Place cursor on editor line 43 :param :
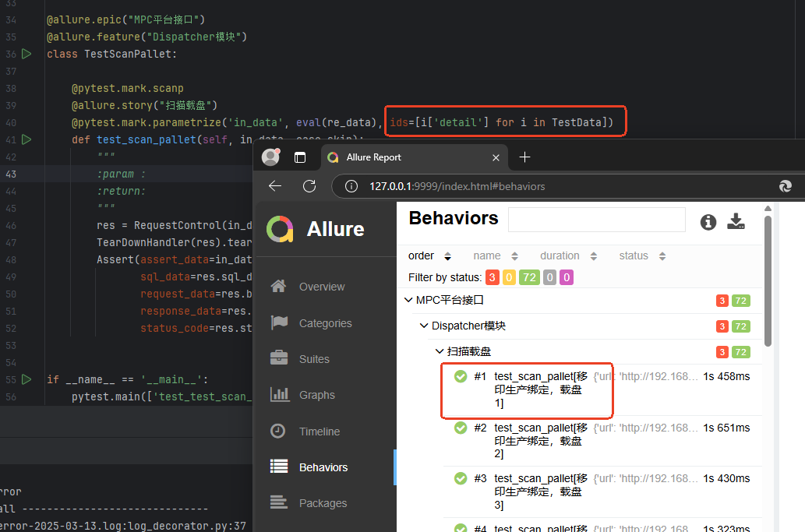This screenshot has width=805, height=532. click(121, 174)
